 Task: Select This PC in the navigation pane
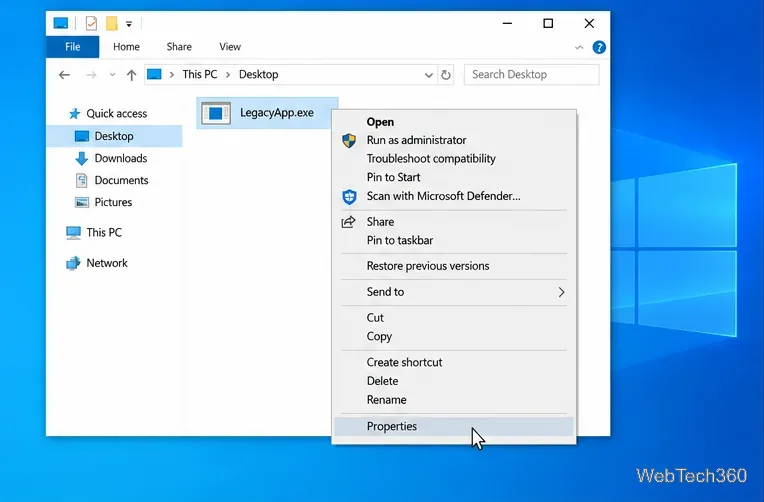point(104,232)
